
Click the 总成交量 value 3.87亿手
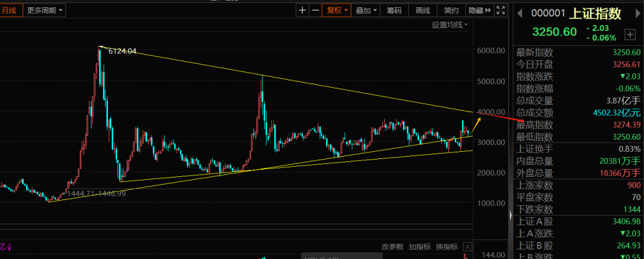[x=623, y=101]
